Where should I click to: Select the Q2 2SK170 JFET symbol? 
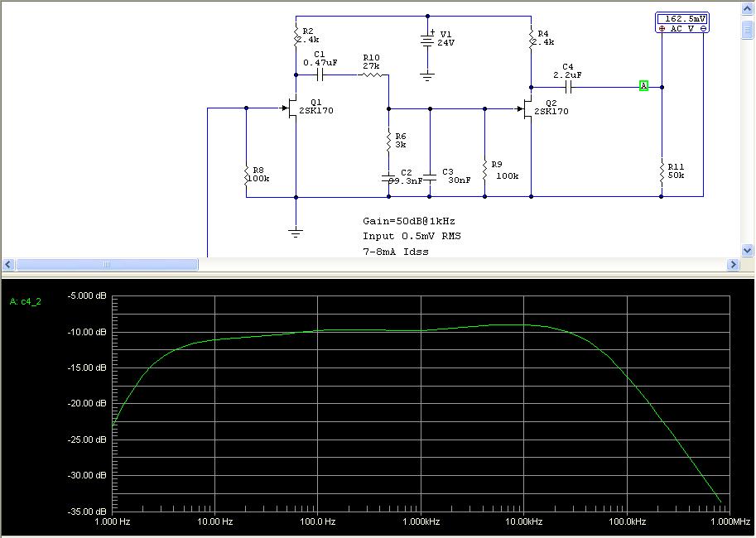tap(526, 109)
